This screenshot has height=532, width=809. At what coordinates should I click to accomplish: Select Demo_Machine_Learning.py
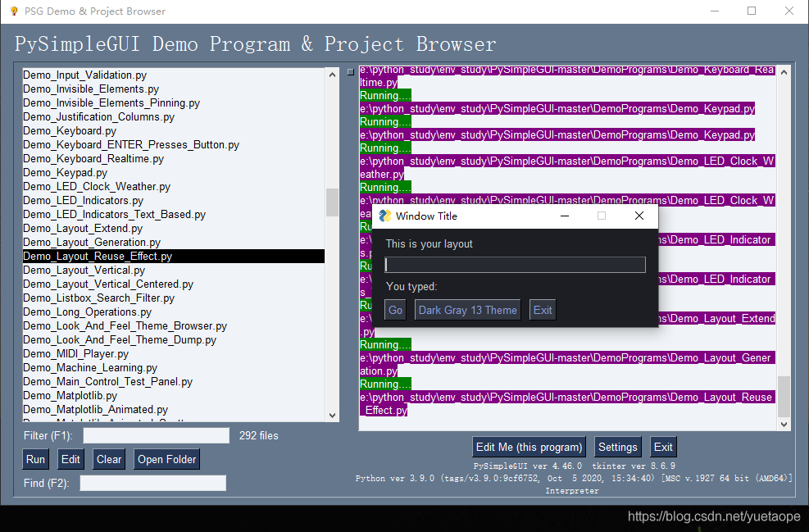point(174,367)
